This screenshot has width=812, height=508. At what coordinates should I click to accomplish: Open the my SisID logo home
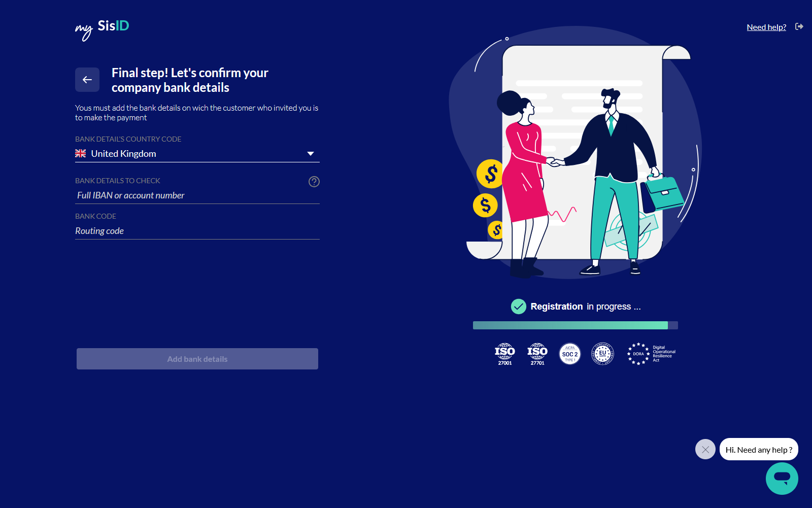coord(102,29)
